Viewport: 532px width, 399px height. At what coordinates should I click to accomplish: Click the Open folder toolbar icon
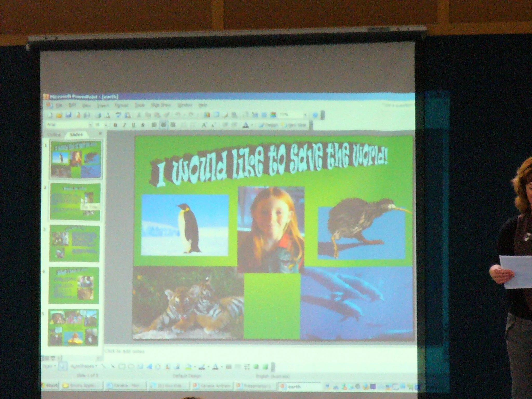pyautogui.click(x=59, y=115)
